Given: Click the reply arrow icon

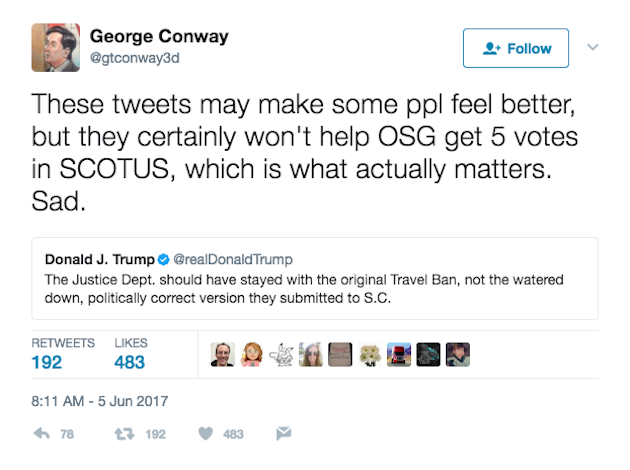Looking at the screenshot, I should [x=41, y=434].
